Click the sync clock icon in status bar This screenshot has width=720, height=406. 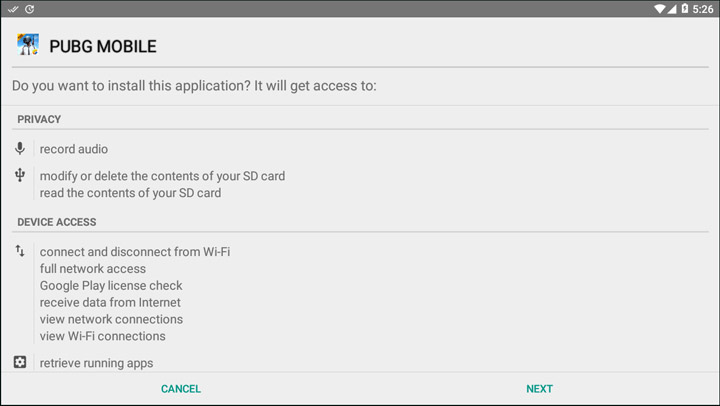click(30, 9)
